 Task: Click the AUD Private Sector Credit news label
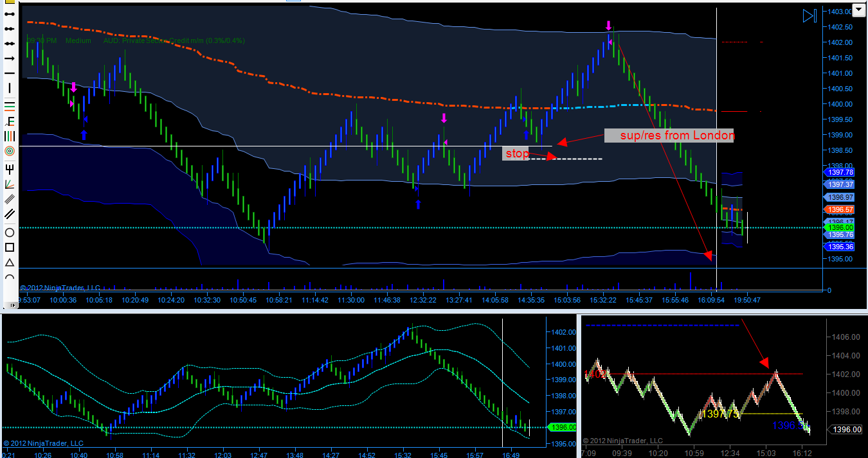174,40
